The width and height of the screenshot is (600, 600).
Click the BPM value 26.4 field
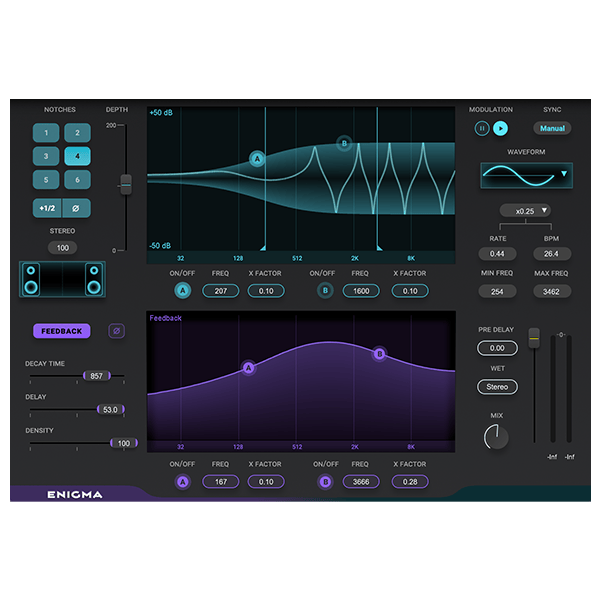tap(552, 254)
